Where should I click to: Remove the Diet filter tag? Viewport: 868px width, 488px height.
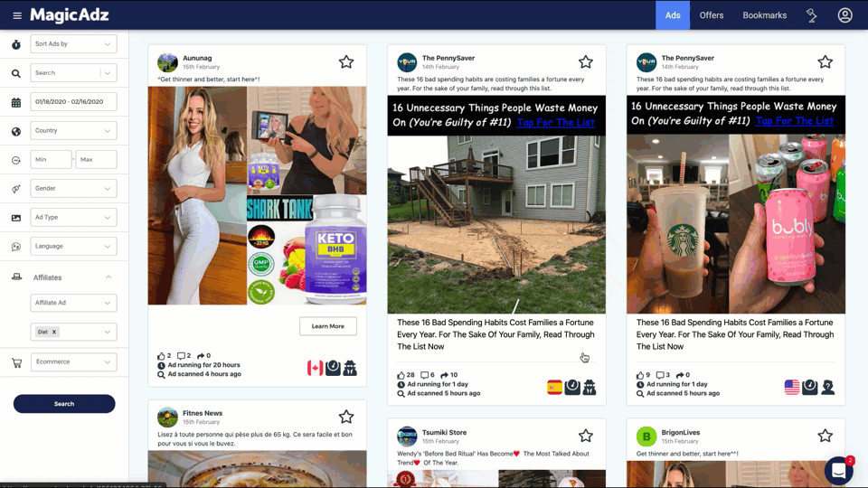tap(54, 332)
